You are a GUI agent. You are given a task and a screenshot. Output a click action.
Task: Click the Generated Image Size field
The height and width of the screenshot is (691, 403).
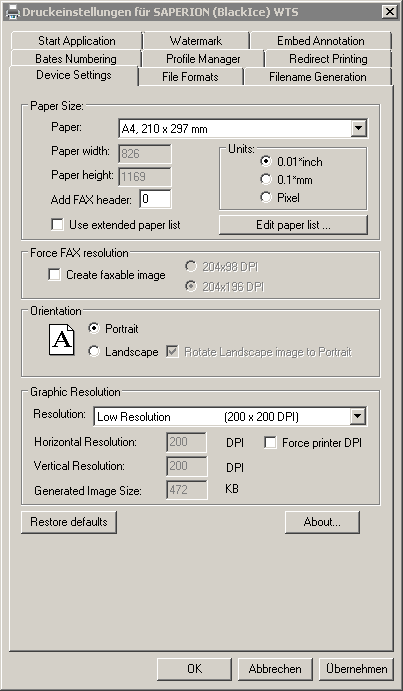click(x=187, y=490)
